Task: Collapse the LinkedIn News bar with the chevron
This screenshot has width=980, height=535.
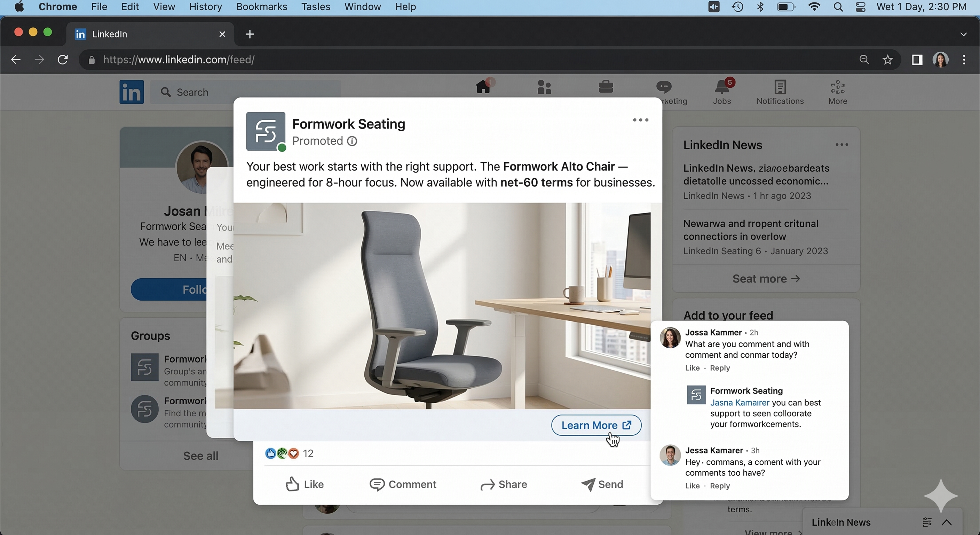Action: [x=948, y=522]
